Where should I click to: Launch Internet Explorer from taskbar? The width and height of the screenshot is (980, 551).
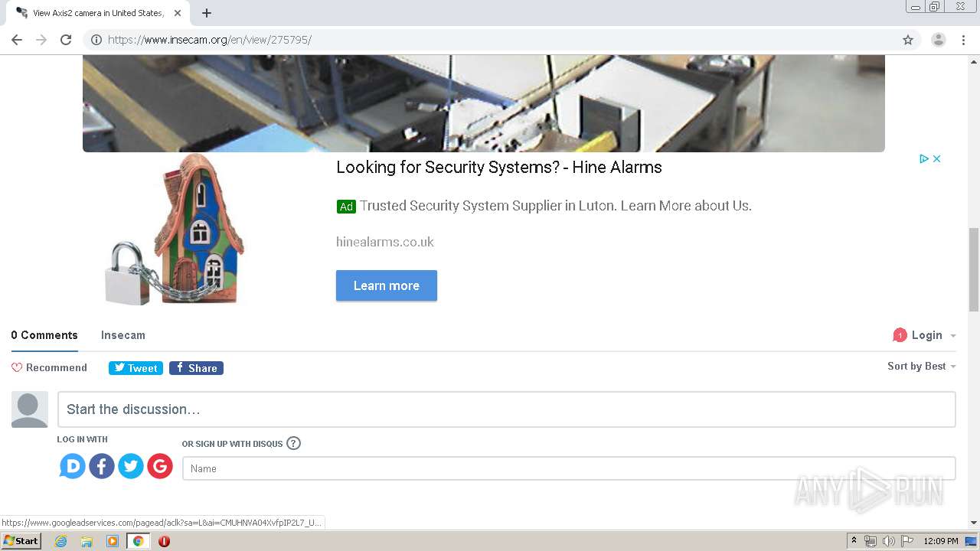(x=61, y=541)
